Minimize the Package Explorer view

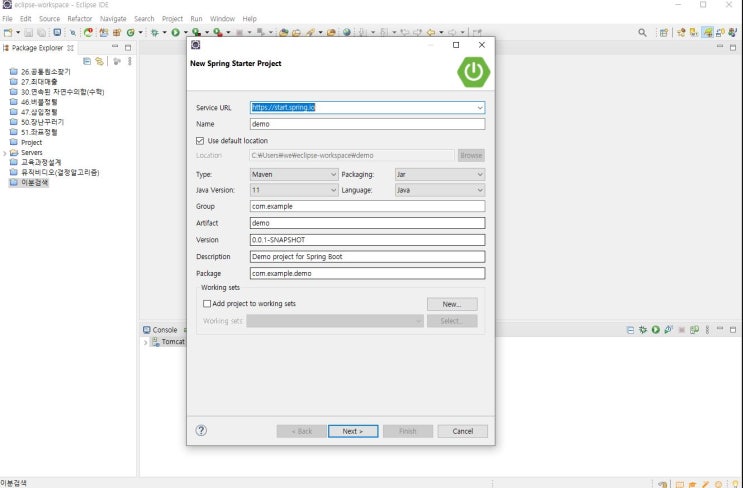[x=115, y=47]
